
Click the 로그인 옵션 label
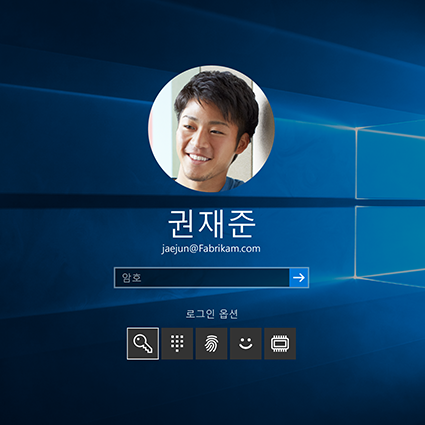point(212,314)
